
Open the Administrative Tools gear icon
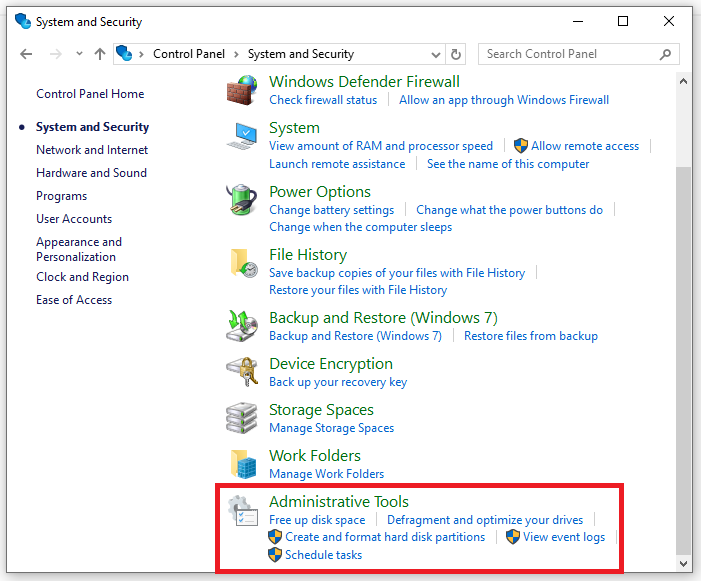(243, 510)
